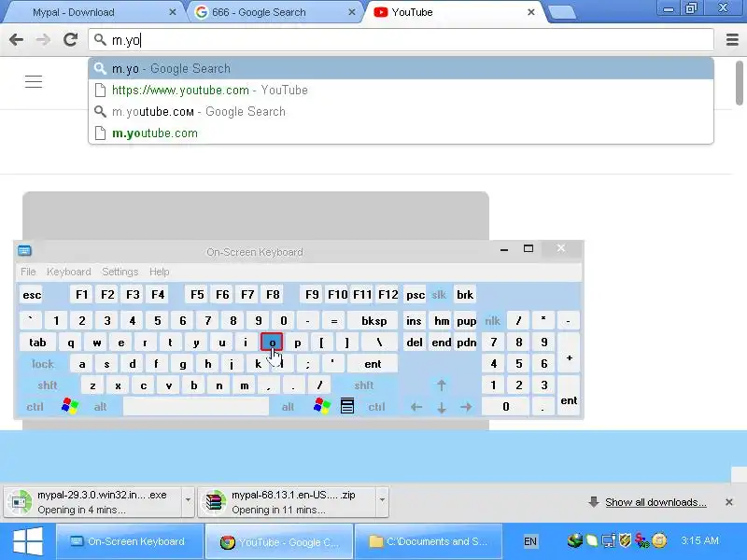Toggle the right alt key
This screenshot has width=747, height=560.
(x=288, y=407)
